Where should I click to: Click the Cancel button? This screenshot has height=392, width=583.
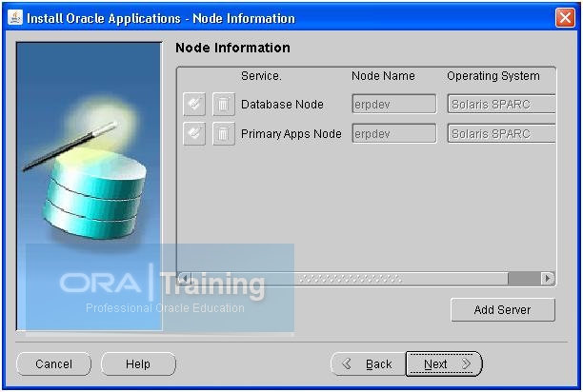(53, 363)
